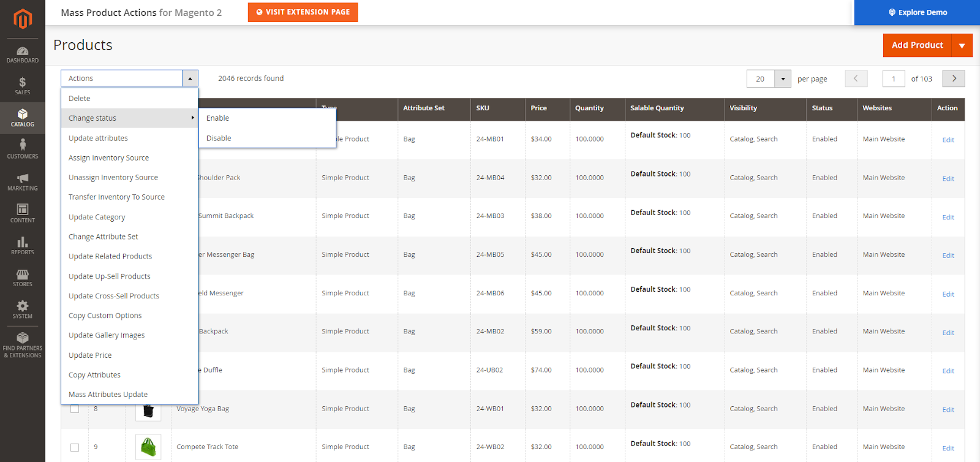
Task: Choose Update Price action
Action: point(129,355)
